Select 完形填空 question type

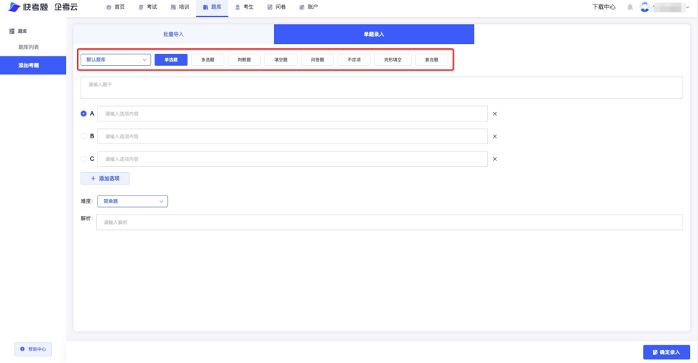(x=393, y=60)
